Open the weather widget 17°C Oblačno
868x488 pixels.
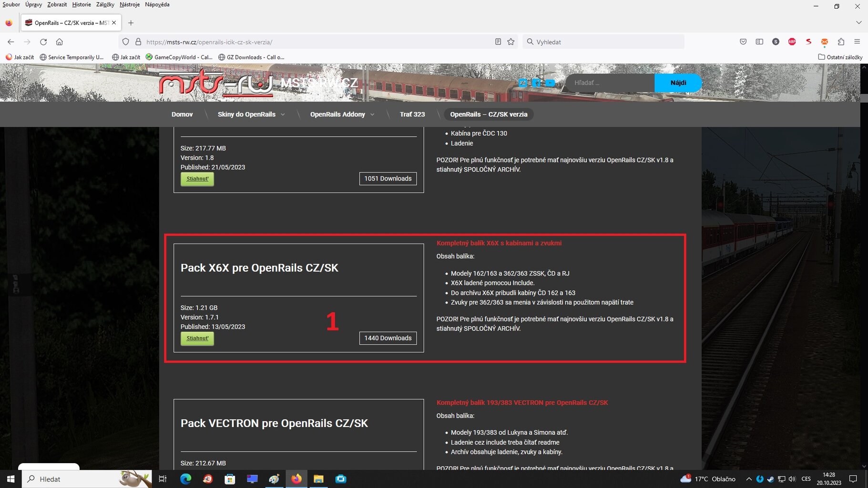click(708, 479)
